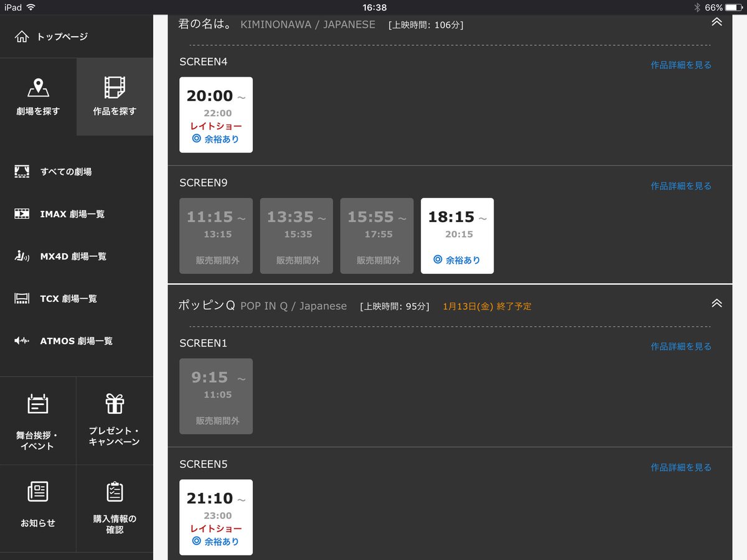This screenshot has height=560, width=747.
Task: Tap the 作品を探す film strip icon
Action: [115, 88]
